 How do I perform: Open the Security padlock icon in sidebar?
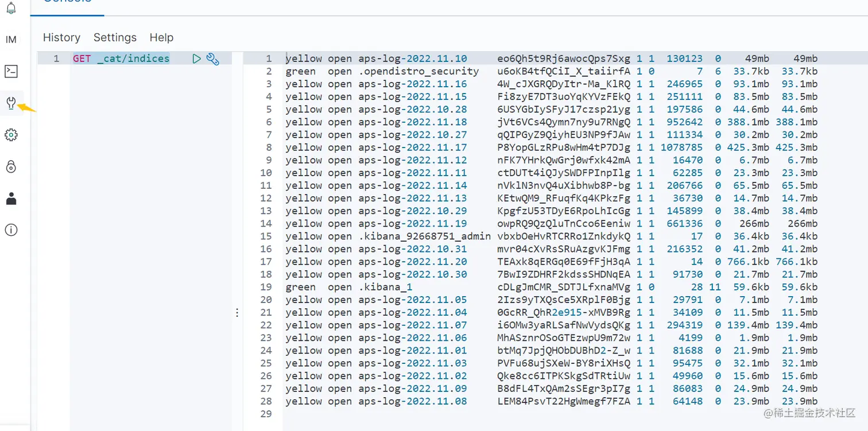pyautogui.click(x=11, y=167)
